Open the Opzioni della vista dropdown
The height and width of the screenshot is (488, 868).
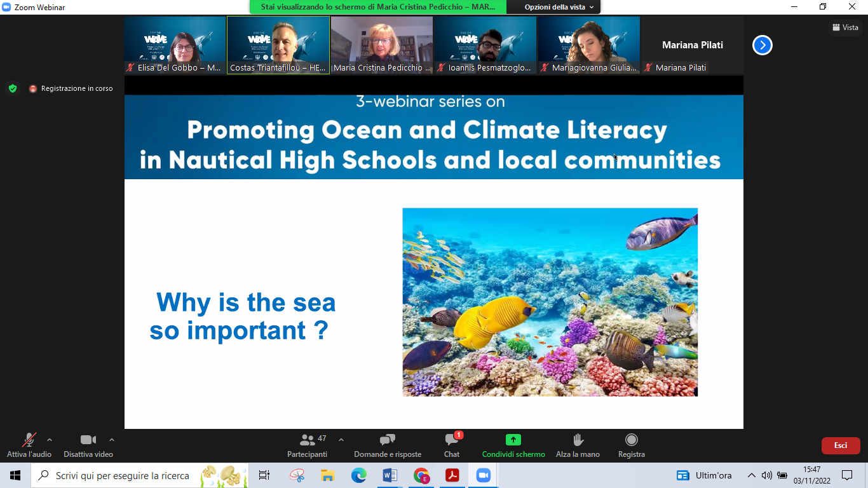pyautogui.click(x=559, y=7)
